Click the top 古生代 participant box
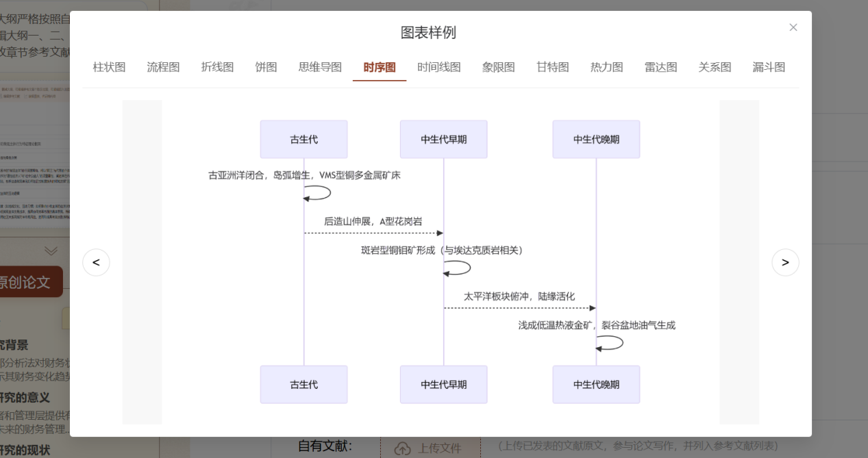 (x=303, y=139)
